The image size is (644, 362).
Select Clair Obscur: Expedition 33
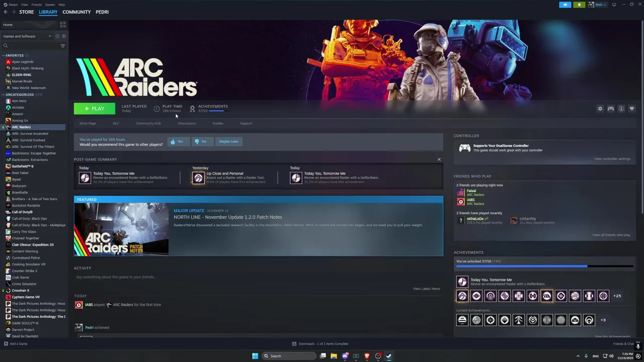tap(33, 245)
